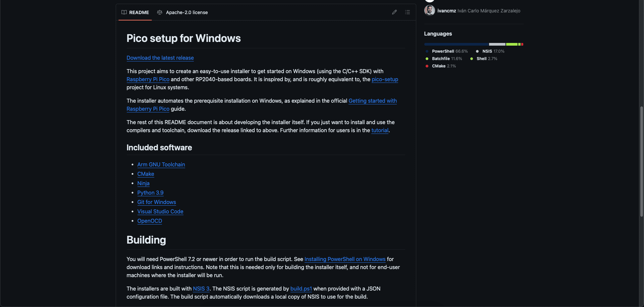Select Batchfile 11.6% language entry
The width and height of the screenshot is (644, 307).
(x=443, y=59)
